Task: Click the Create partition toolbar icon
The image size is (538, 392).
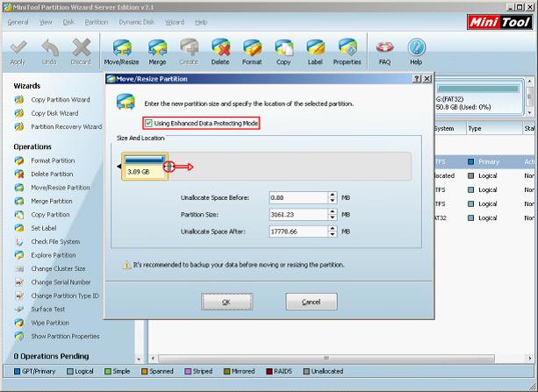Action: click(189, 52)
